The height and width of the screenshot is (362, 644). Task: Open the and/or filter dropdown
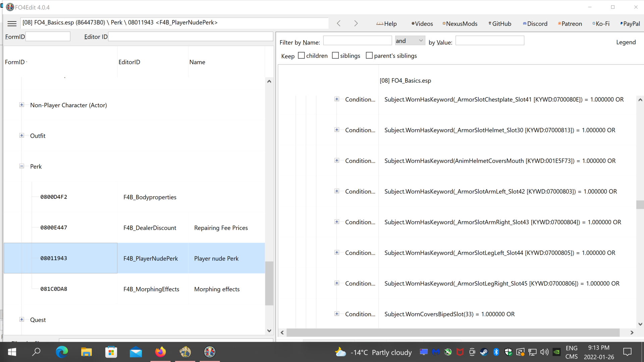click(410, 41)
